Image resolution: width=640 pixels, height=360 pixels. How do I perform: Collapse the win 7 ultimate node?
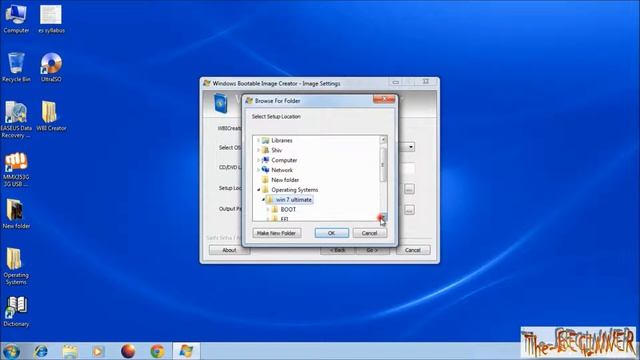pos(263,200)
